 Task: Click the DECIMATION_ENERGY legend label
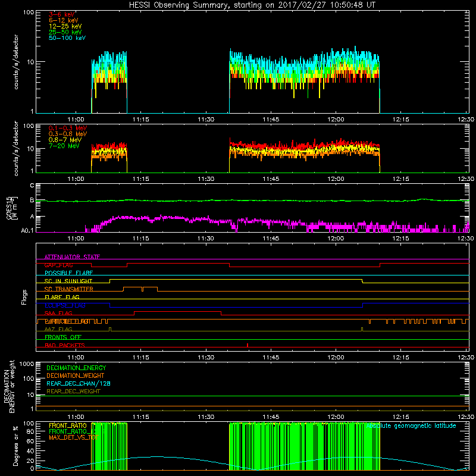tap(76, 368)
